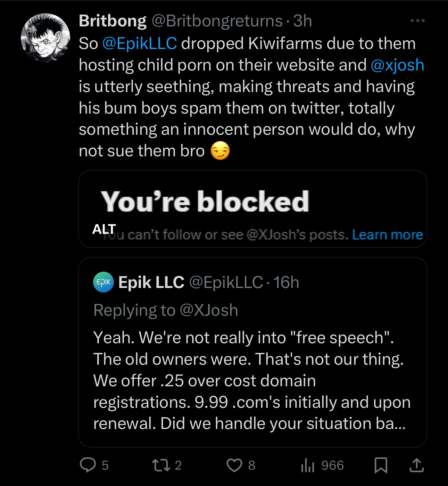Screen dimensions: 448x486
Task: Click the repost arrows icon
Action: 161,465
